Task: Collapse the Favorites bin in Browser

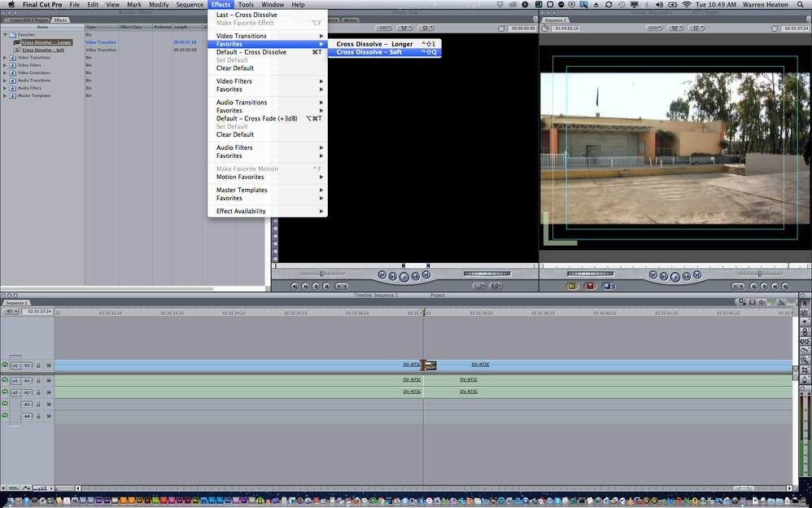Action: click(x=5, y=35)
